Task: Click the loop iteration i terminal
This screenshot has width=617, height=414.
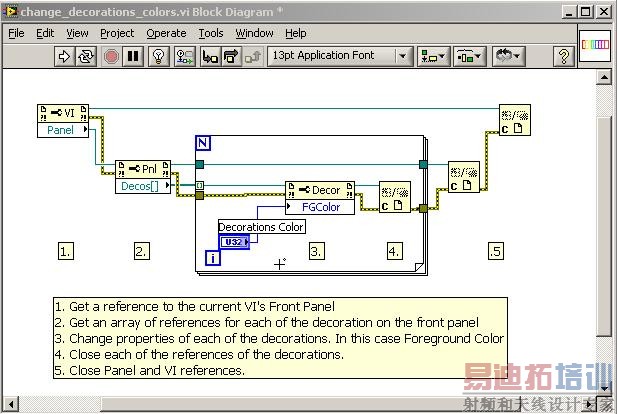Action: (213, 258)
